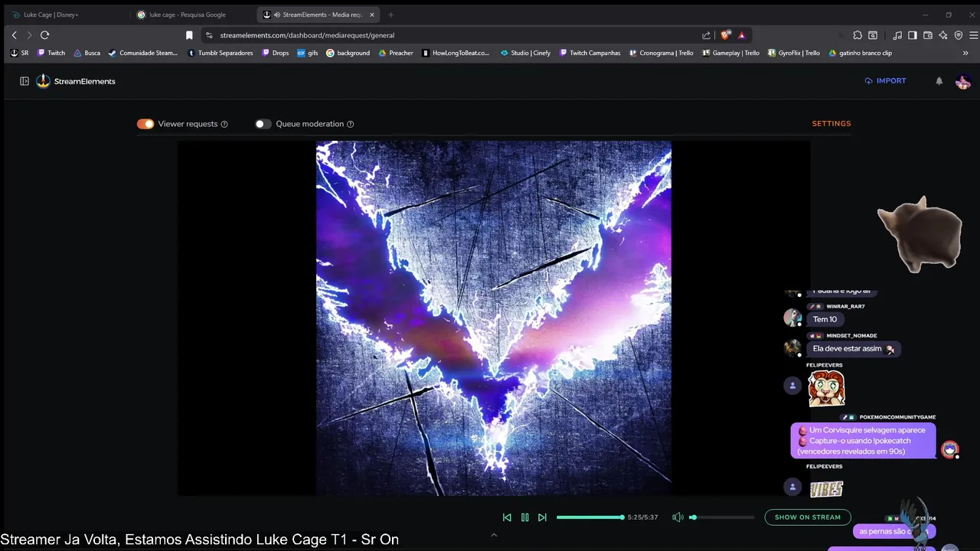
Task: Adjust the volume slider
Action: coord(722,517)
